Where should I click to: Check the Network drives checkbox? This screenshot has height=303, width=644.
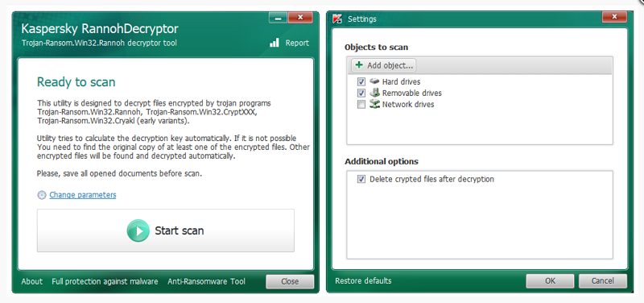pyautogui.click(x=361, y=105)
